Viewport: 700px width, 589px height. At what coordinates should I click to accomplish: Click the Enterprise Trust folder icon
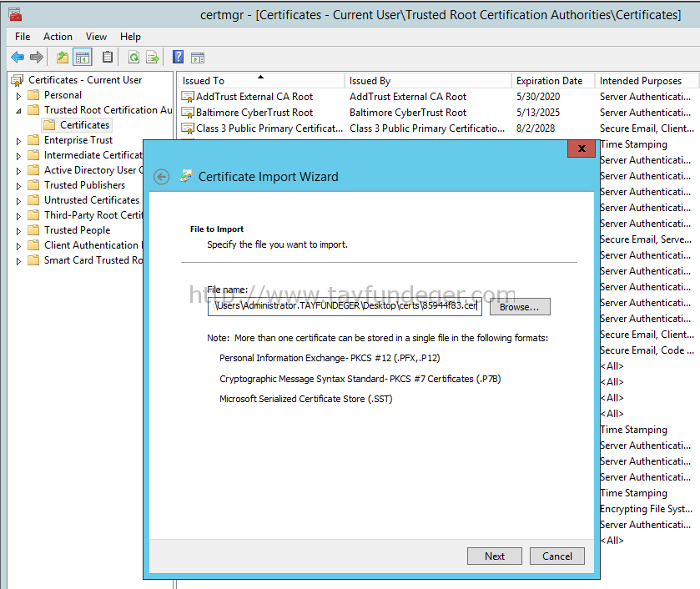[x=33, y=140]
